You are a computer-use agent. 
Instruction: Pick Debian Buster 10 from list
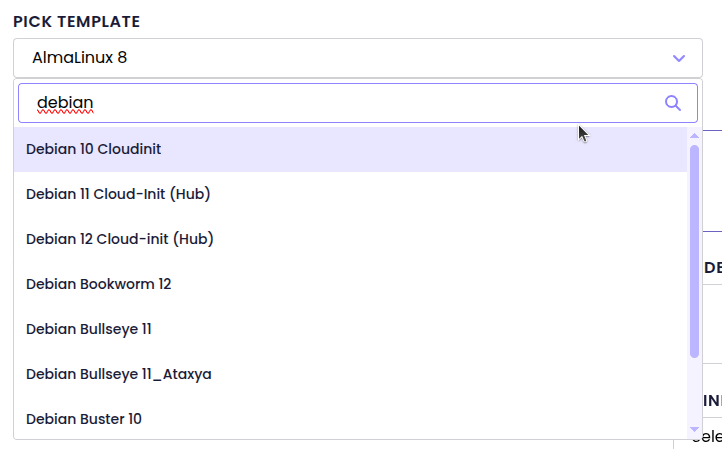pos(84,419)
